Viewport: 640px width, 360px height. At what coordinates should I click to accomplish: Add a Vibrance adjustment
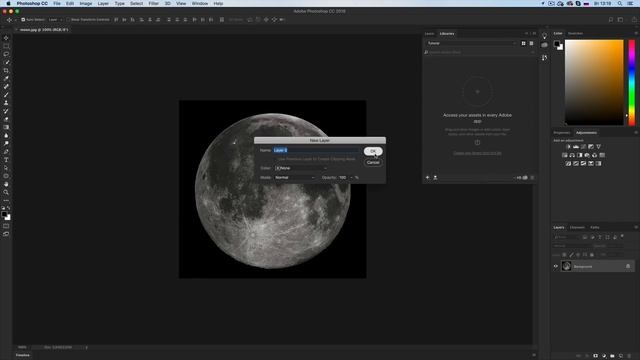598,147
